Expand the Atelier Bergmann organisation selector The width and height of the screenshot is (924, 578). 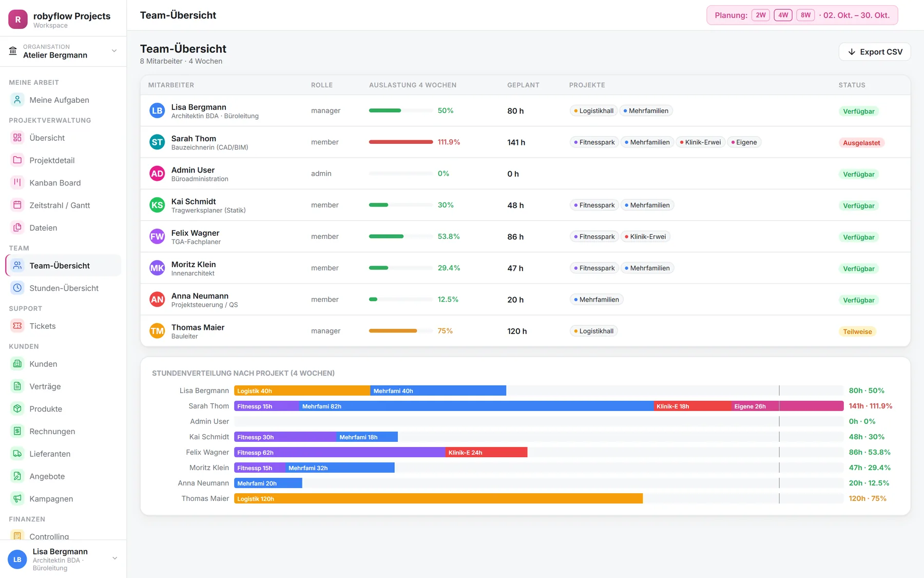(x=63, y=51)
